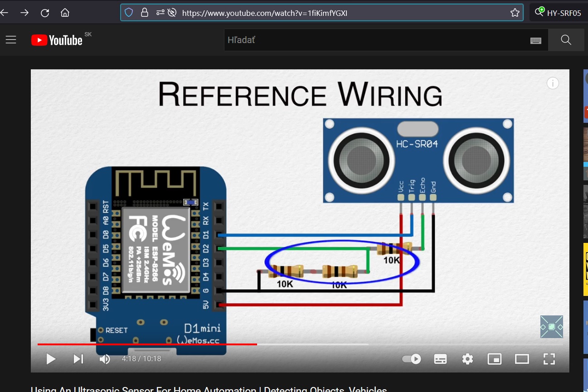Turn on subtitles captions

pyautogui.click(x=440, y=359)
